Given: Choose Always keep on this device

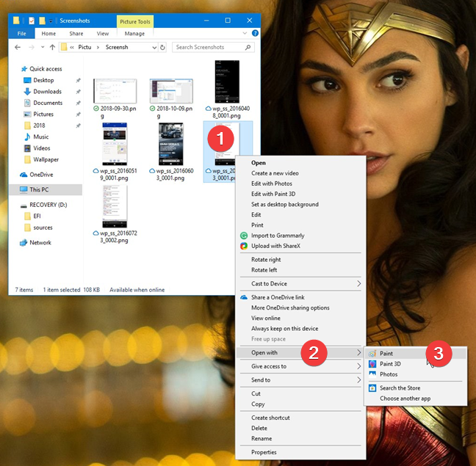Looking at the screenshot, I should [x=285, y=329].
